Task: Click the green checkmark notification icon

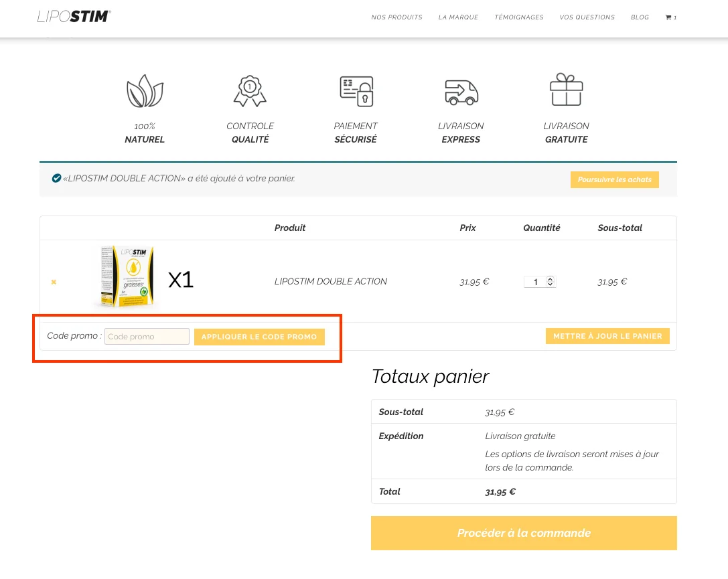Action: click(56, 178)
